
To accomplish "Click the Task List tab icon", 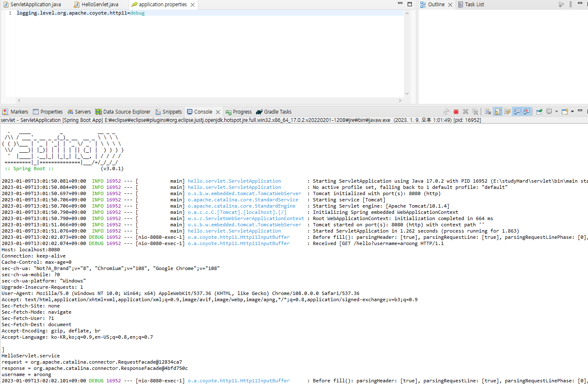I will pyautogui.click(x=460, y=5).
